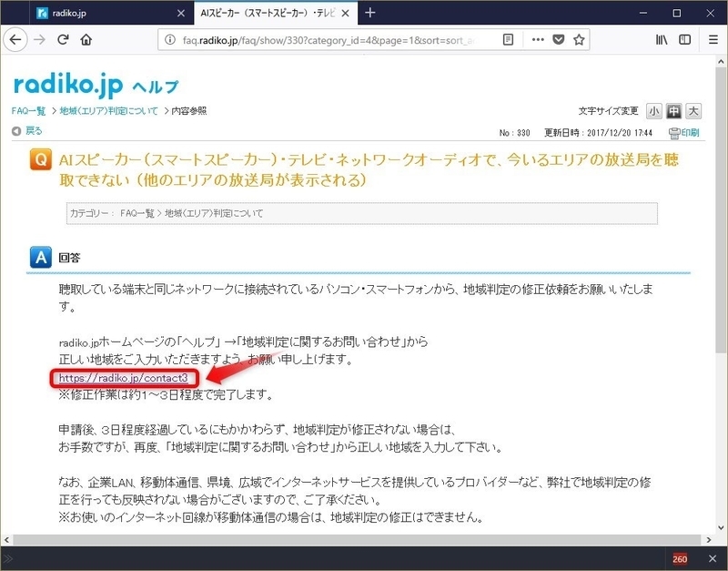Click the radiko.jp ヘルプ logo
Image resolution: width=728 pixels, height=571 pixels.
(96, 85)
